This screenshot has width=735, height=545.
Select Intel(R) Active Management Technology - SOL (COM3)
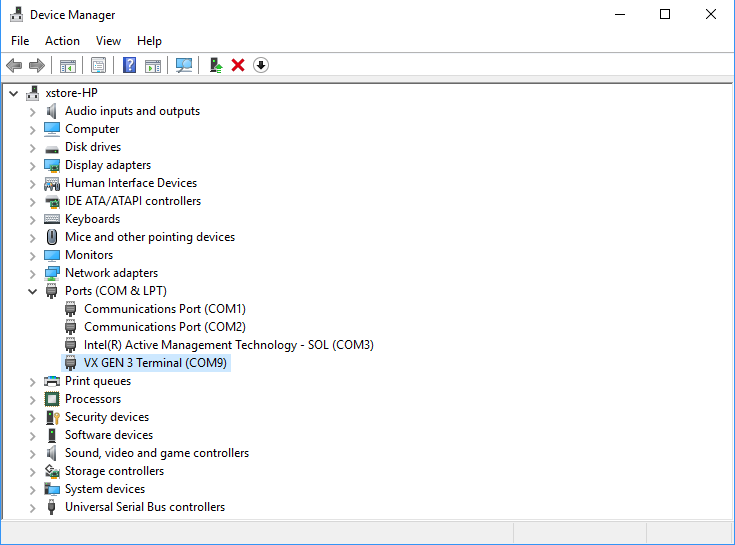coord(228,345)
